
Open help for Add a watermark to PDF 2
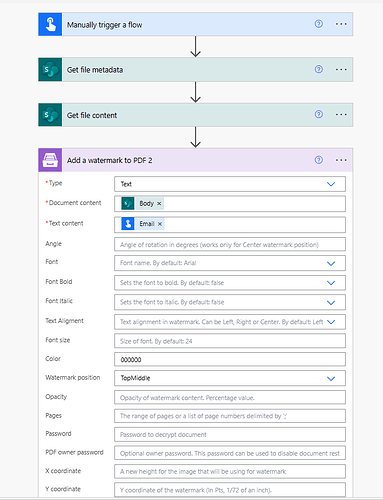pyautogui.click(x=319, y=160)
